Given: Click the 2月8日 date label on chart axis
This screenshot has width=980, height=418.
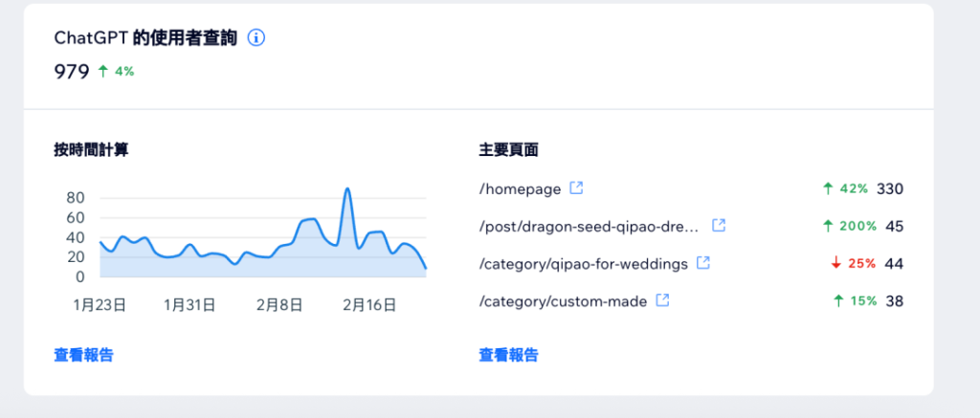Looking at the screenshot, I should coord(279,305).
